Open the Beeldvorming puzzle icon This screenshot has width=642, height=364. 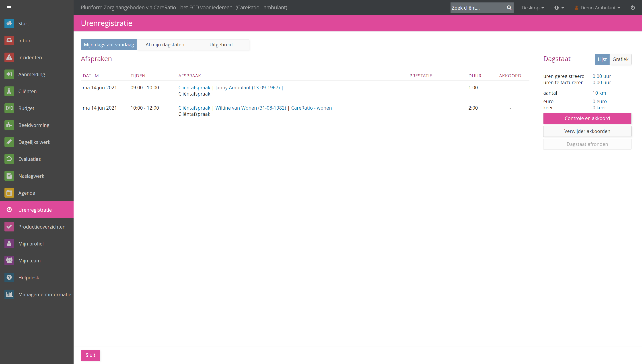pos(9,125)
